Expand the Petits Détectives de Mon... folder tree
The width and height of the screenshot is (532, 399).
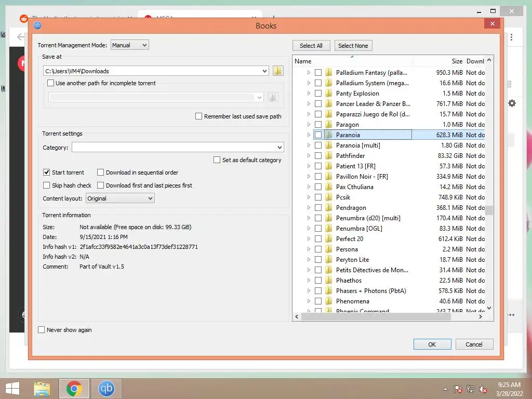[309, 270]
